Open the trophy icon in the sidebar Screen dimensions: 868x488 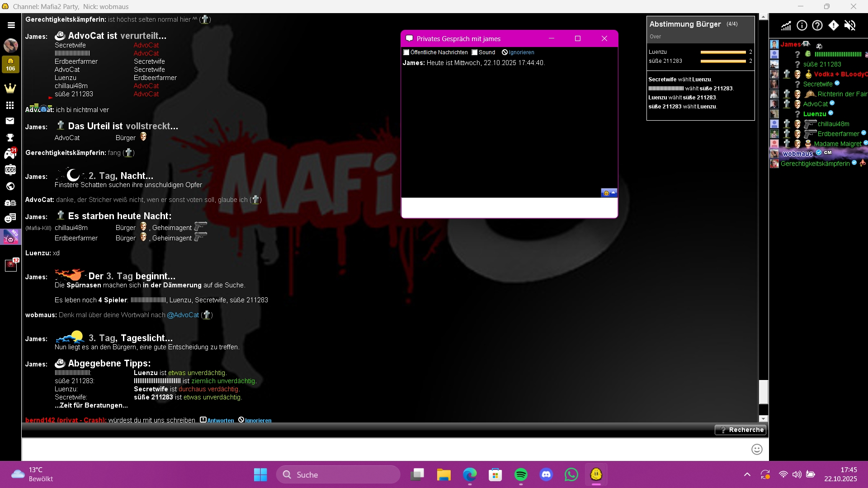(10, 138)
